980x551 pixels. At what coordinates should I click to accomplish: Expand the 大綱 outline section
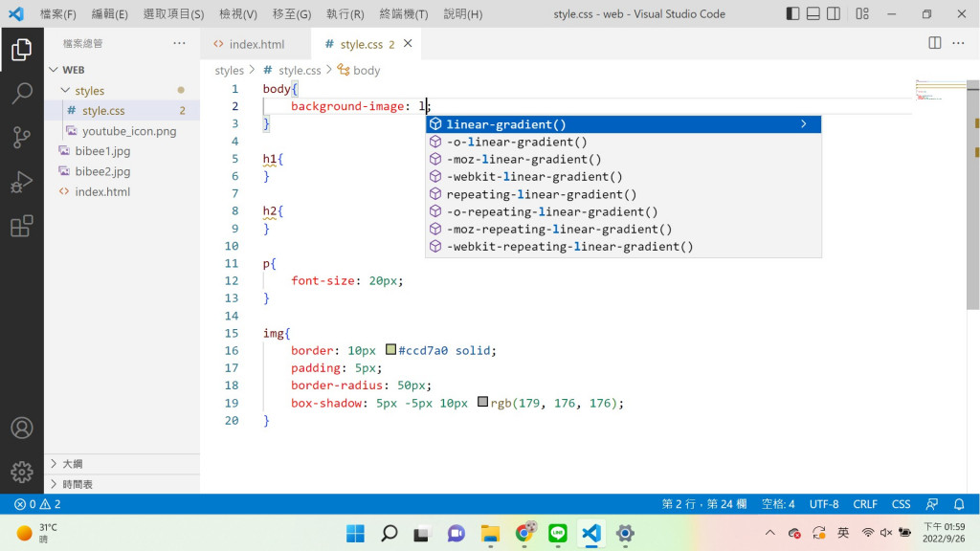click(122, 464)
